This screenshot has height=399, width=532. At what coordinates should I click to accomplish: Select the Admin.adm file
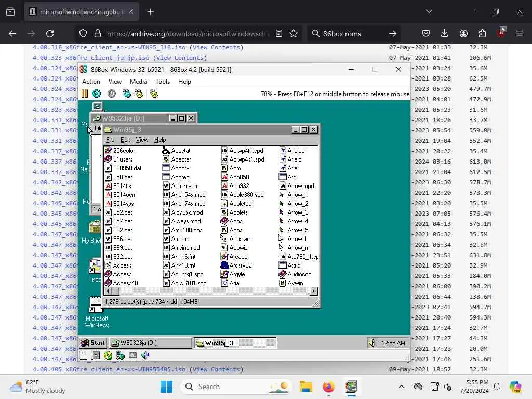(181, 186)
